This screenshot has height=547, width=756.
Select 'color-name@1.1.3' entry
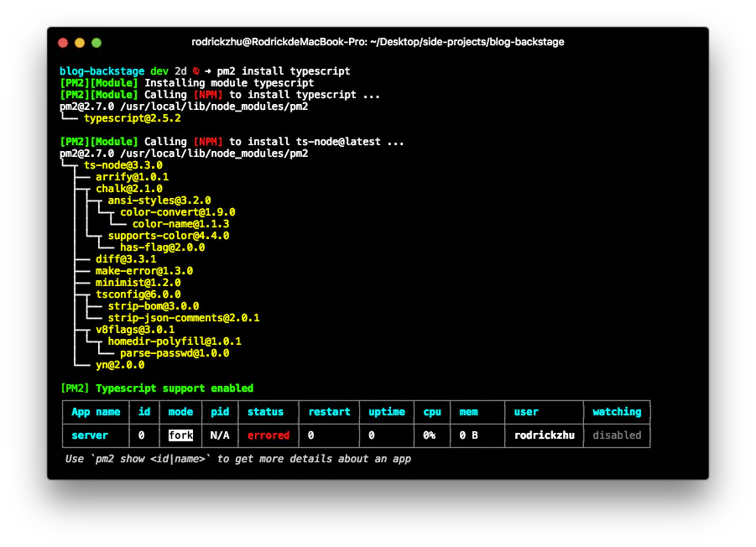(180, 224)
